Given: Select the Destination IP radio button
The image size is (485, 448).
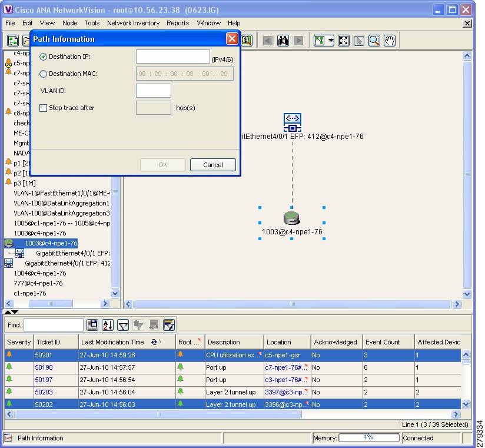Looking at the screenshot, I should [44, 57].
